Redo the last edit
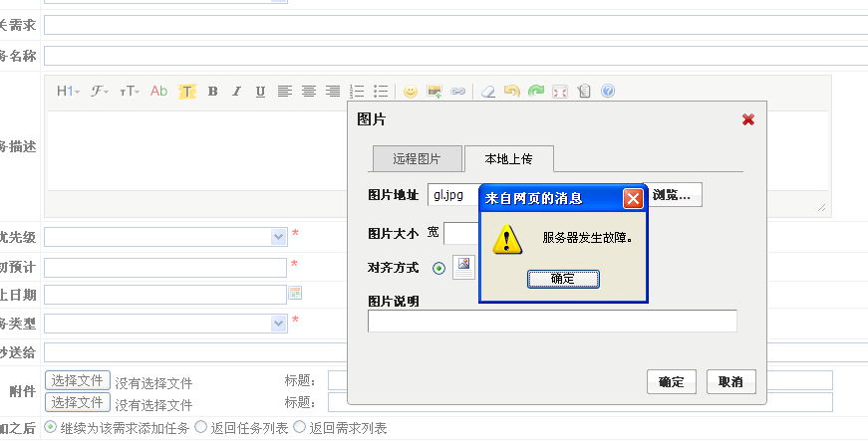This screenshot has width=868, height=441. [x=536, y=92]
